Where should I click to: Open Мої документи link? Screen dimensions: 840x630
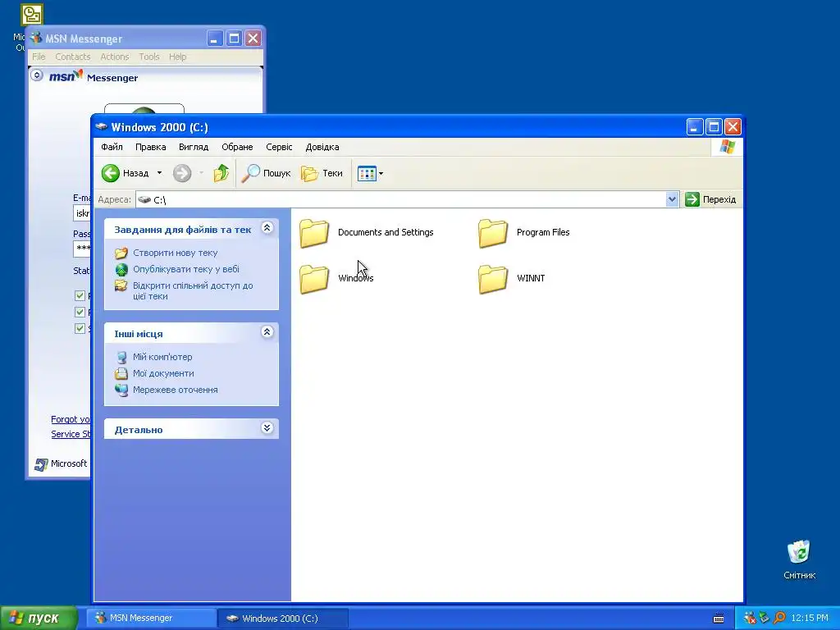tap(163, 373)
